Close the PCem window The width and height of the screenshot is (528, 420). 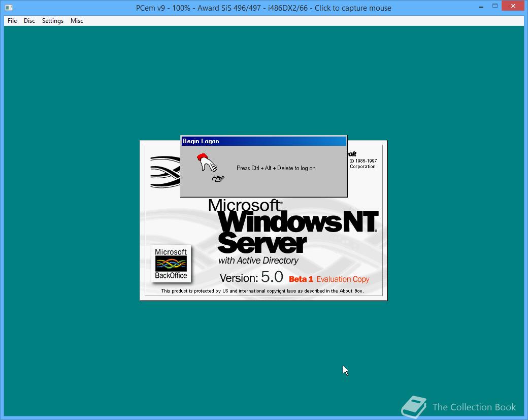click(x=513, y=6)
